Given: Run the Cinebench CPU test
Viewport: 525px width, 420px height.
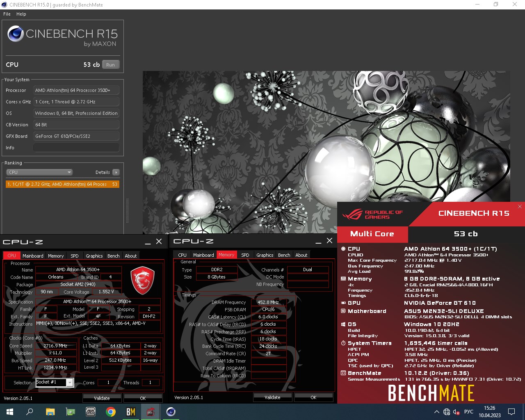Looking at the screenshot, I should (x=111, y=64).
